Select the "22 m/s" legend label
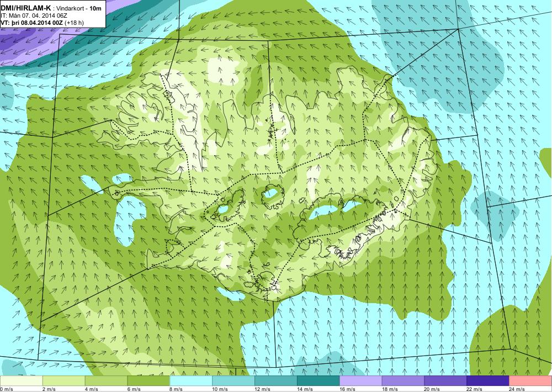The image size is (552, 392). pyautogui.click(x=475, y=389)
